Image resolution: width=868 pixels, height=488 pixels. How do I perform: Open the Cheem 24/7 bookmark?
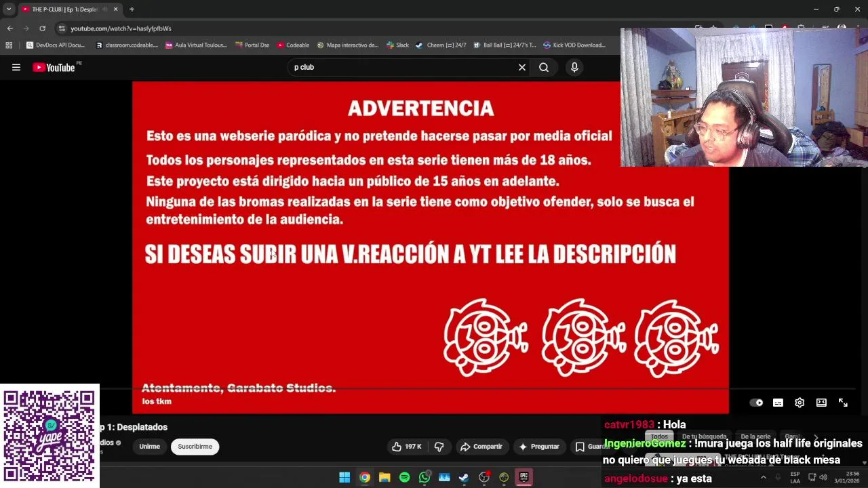click(441, 45)
